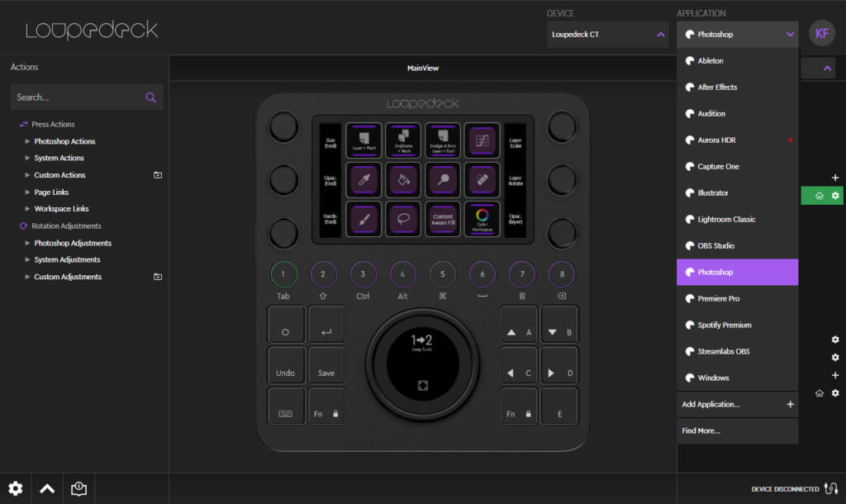Select the Eyedropper tool touch button
The width and height of the screenshot is (846, 504).
pyautogui.click(x=363, y=179)
